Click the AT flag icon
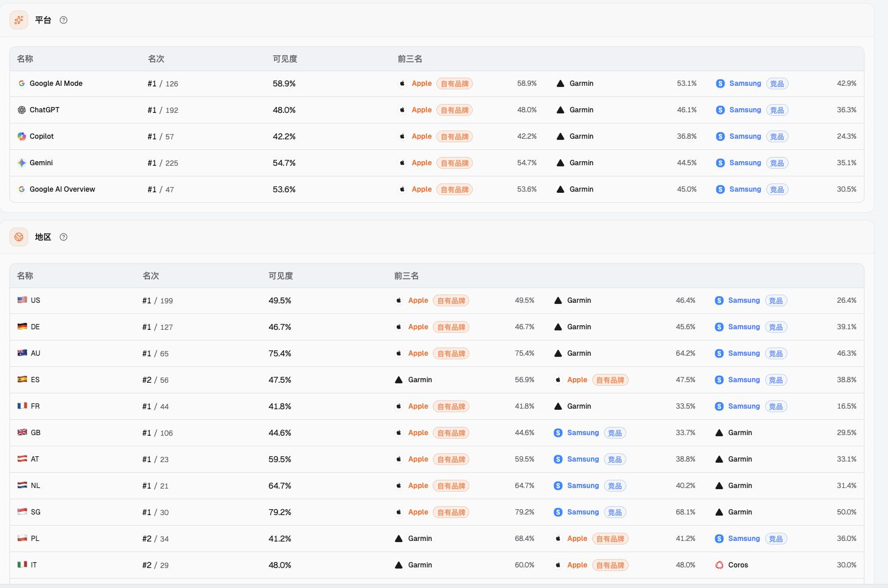Screen dimensions: 888x588 (22, 459)
